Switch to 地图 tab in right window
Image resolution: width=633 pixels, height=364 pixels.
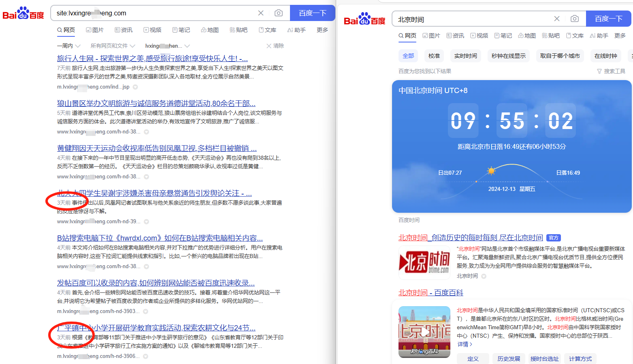coord(527,36)
